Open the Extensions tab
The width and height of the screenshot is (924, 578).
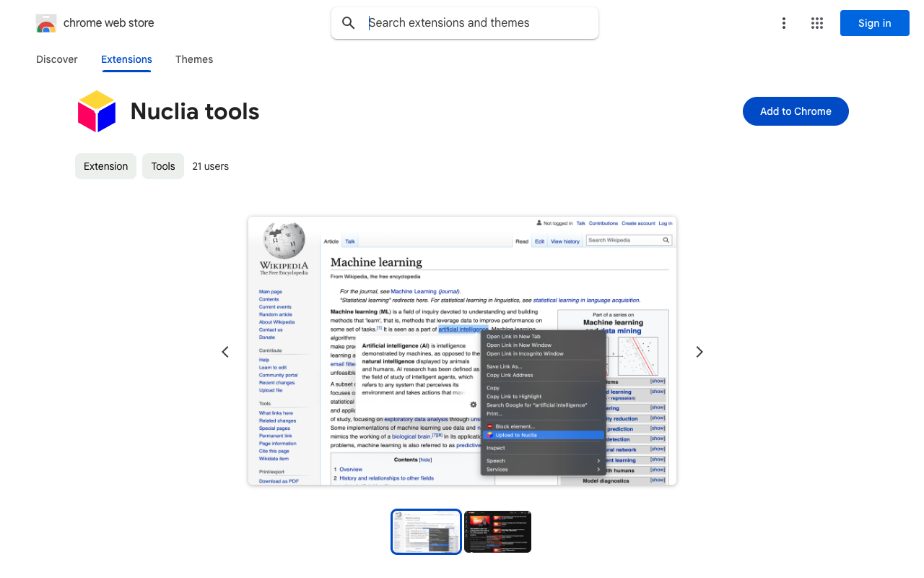(x=126, y=59)
